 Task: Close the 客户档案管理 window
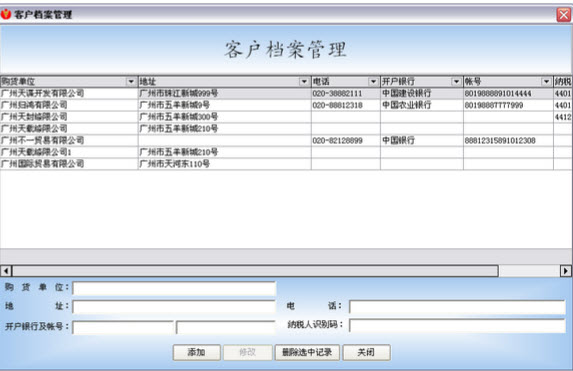(x=563, y=15)
